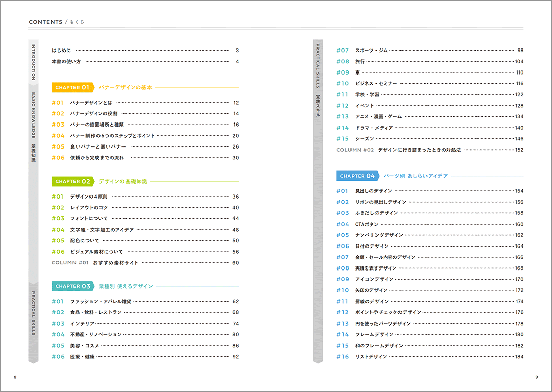This screenshot has height=392, width=552.
Task: Click the orange CHAPTER 01 badge
Action: tap(73, 87)
